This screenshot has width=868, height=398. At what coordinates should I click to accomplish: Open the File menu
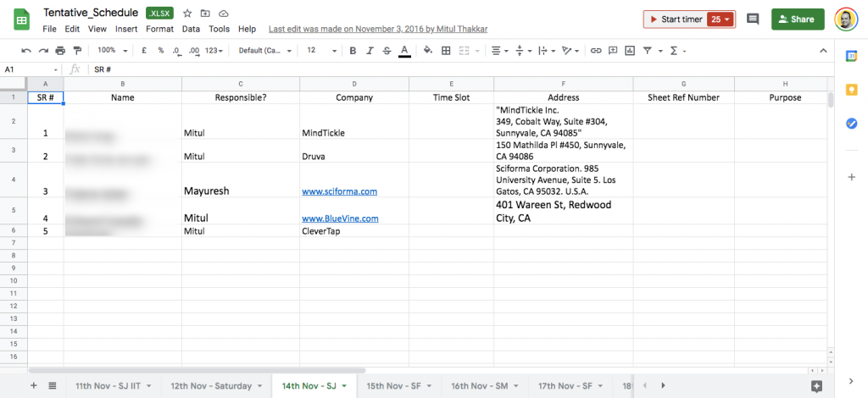click(x=49, y=29)
